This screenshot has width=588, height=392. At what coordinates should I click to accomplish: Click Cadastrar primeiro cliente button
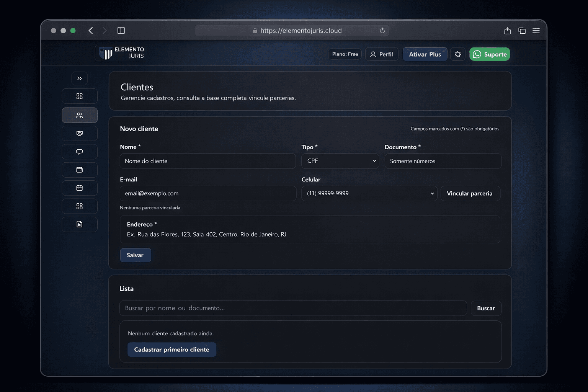(171, 350)
